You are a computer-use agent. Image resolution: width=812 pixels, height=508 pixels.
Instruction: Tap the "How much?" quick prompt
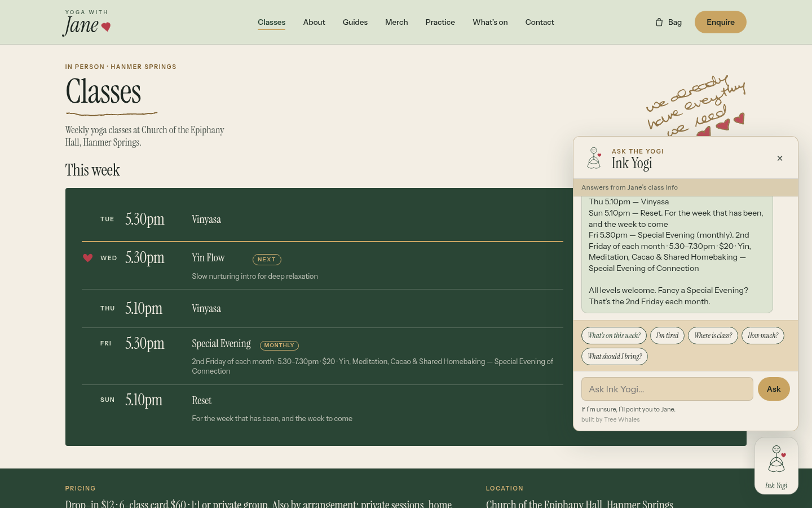click(x=763, y=336)
